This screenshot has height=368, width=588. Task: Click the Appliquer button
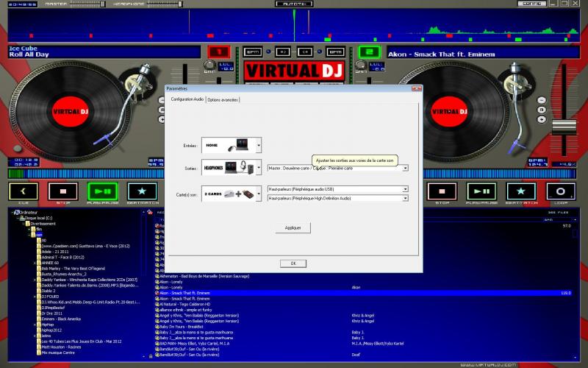pos(293,228)
